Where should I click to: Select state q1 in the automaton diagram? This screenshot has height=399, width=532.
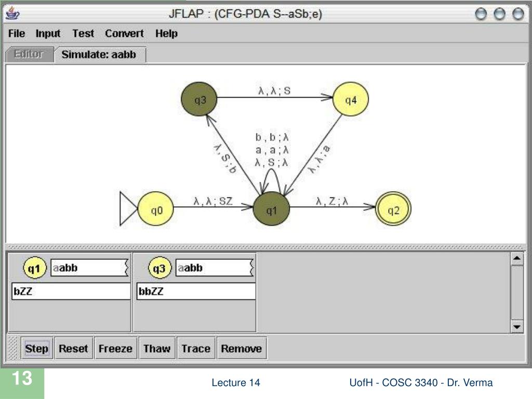(271, 209)
